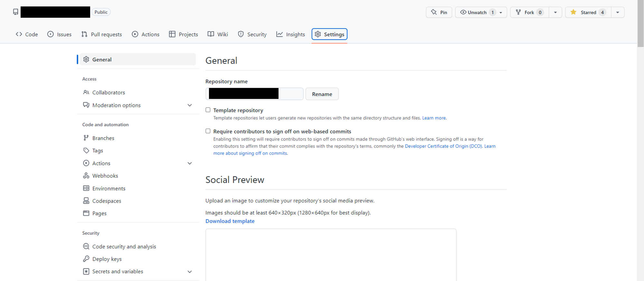Screen dimensions: 644x281
Task: Click the key icon next to Deploy keys
Action: tap(86, 259)
